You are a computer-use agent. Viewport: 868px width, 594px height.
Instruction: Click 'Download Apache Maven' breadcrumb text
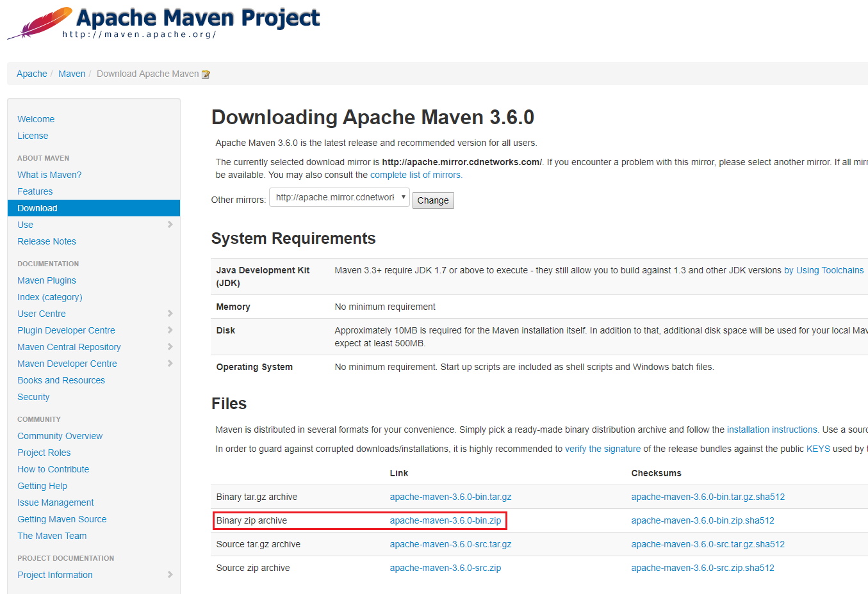(x=148, y=74)
